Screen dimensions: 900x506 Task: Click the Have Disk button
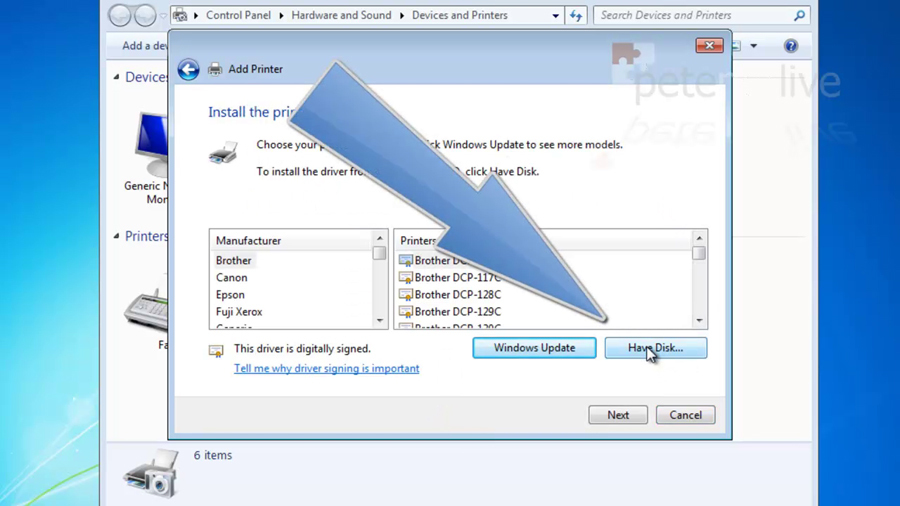coord(655,348)
